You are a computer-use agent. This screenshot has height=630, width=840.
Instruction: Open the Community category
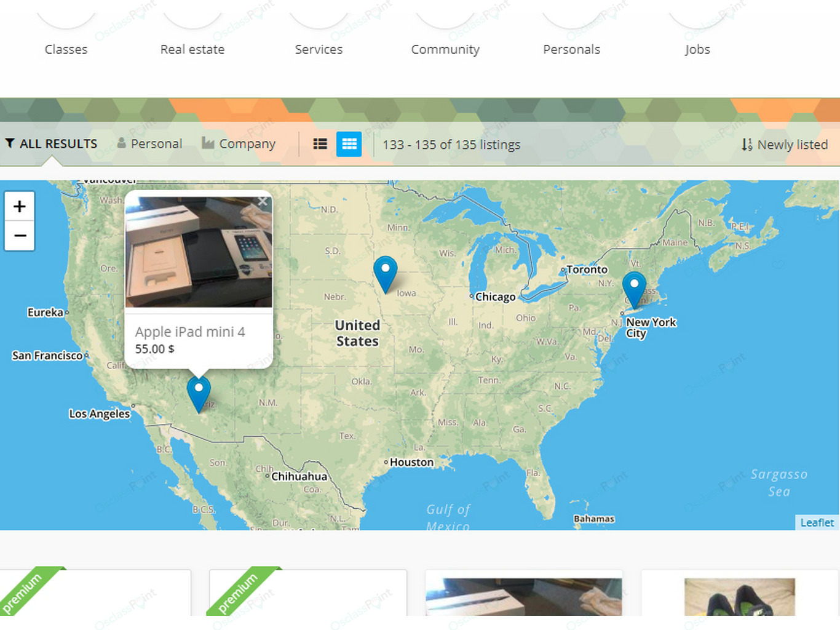(445, 49)
